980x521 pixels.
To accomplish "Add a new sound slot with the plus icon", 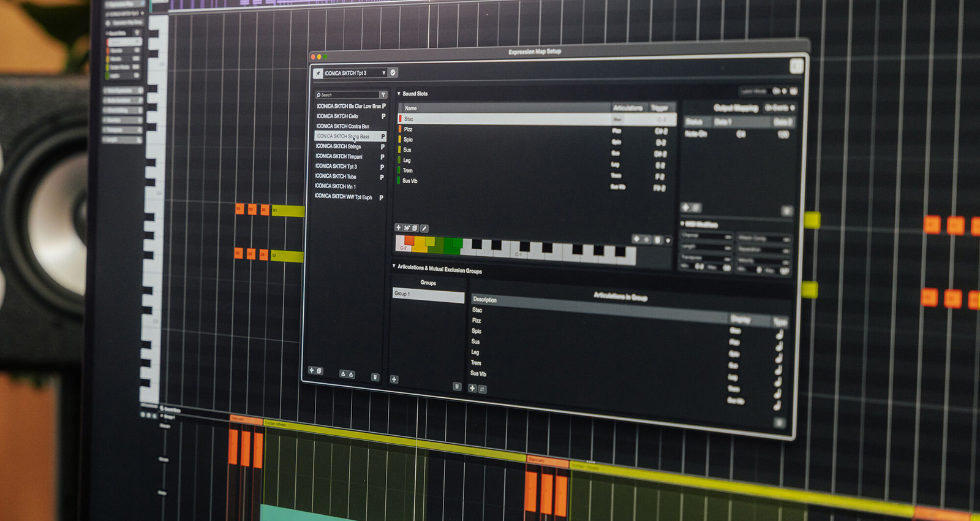I will coord(398,227).
